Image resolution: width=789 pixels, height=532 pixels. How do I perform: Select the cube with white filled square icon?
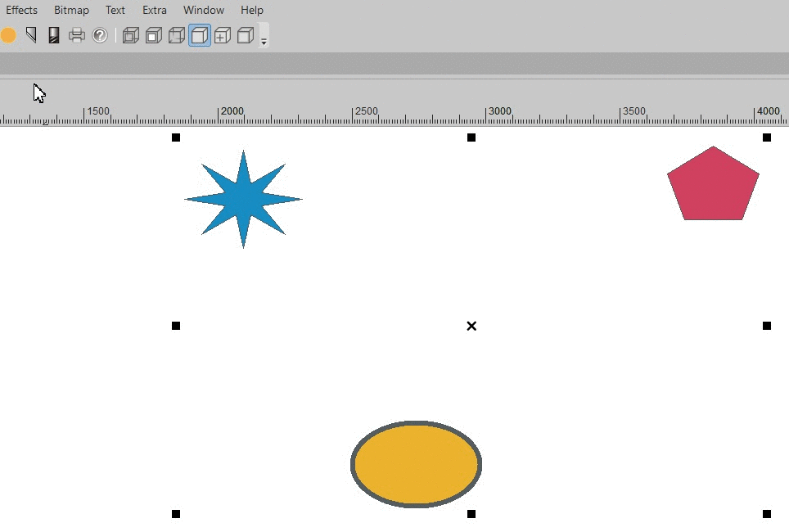point(154,35)
